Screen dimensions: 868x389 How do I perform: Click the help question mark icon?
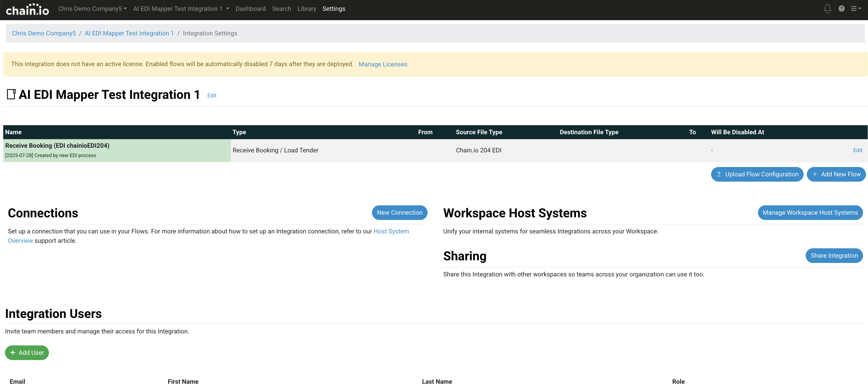[841, 9]
